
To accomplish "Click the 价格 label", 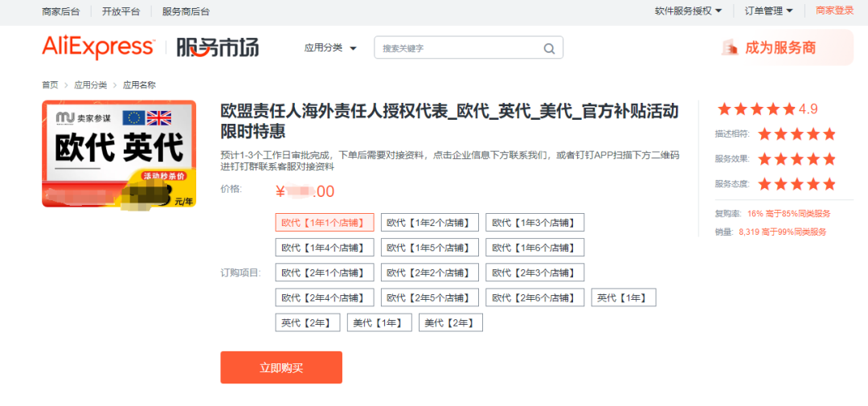I will (231, 189).
